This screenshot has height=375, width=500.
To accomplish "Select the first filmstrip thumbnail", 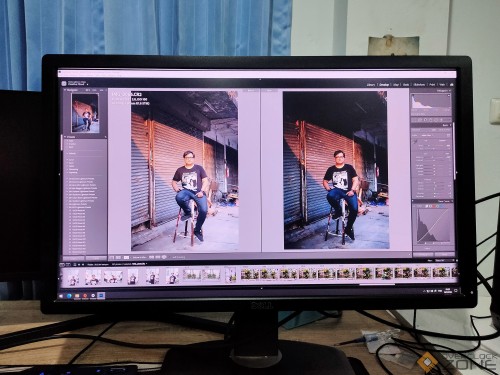I will point(74,276).
